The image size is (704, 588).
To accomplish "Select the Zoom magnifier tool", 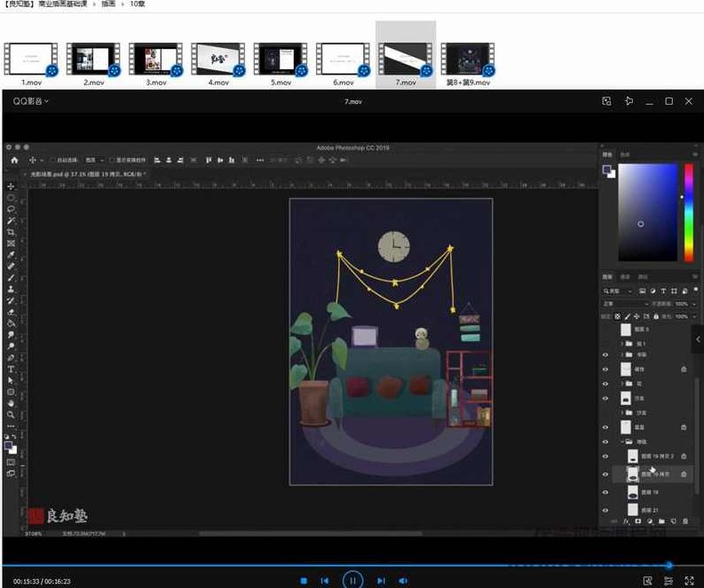I will [12, 414].
